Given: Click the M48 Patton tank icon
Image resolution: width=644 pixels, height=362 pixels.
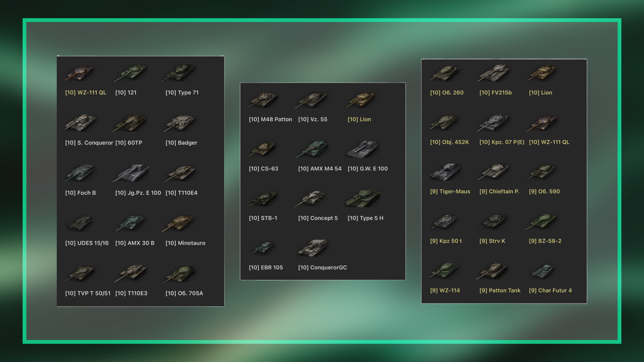Looking at the screenshot, I should click(263, 100).
